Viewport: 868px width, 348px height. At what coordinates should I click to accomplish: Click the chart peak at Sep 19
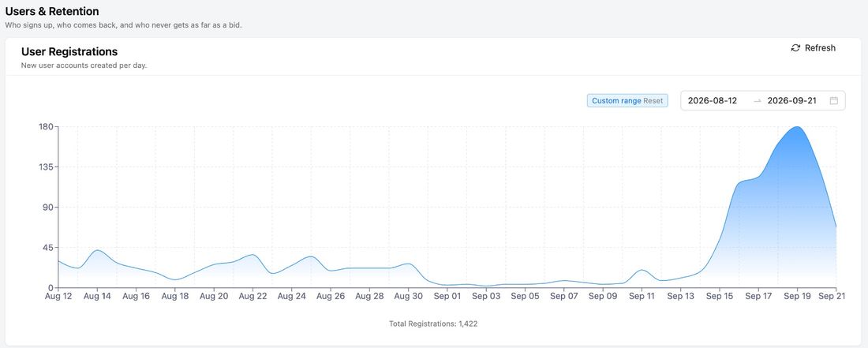(x=798, y=127)
